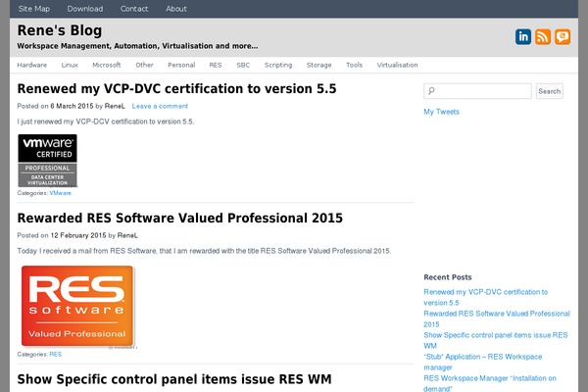Open post title Renewed my VCP-DVC certification

click(176, 89)
